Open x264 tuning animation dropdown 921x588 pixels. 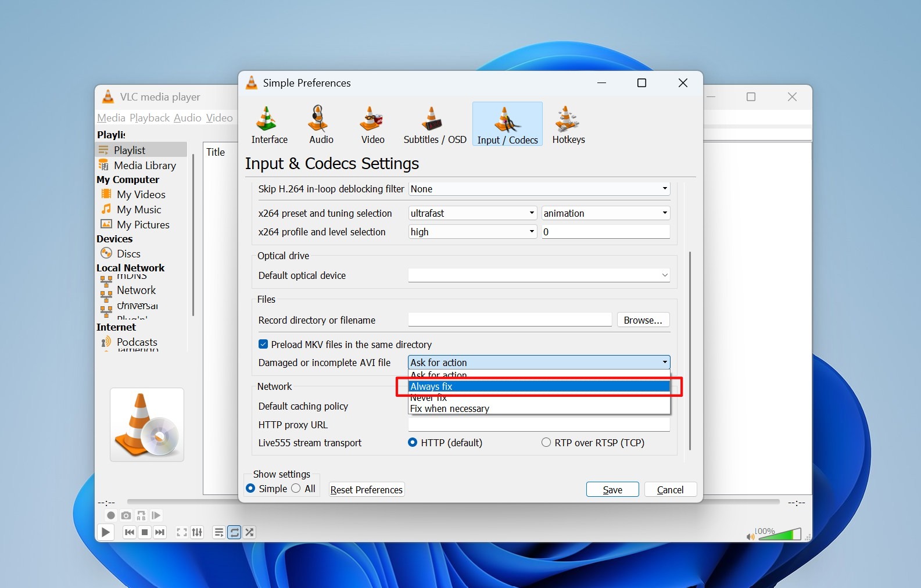(x=605, y=213)
